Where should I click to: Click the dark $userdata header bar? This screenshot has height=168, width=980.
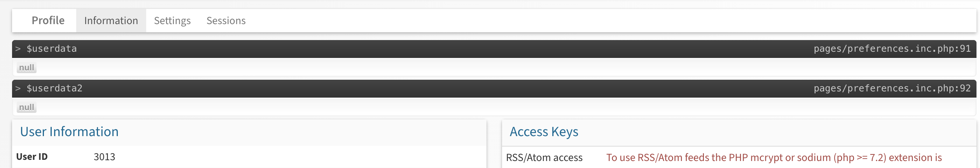click(494, 49)
